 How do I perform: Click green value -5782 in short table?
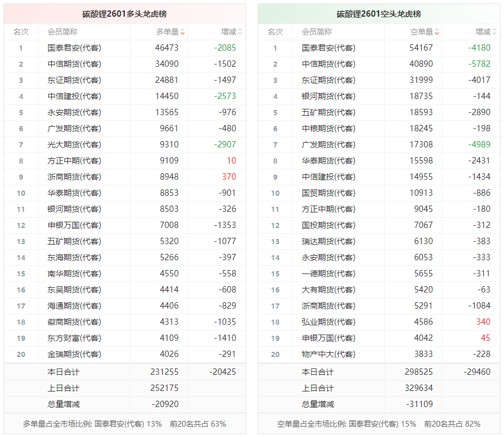point(479,64)
